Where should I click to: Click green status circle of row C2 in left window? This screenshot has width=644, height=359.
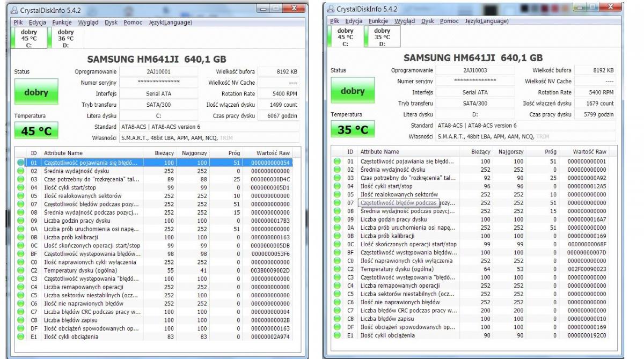tap(21, 271)
